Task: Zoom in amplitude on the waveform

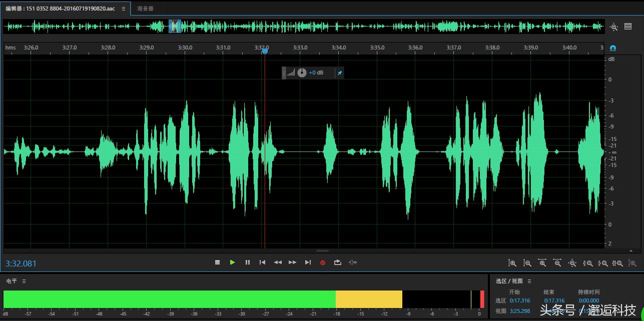Action: (512, 263)
